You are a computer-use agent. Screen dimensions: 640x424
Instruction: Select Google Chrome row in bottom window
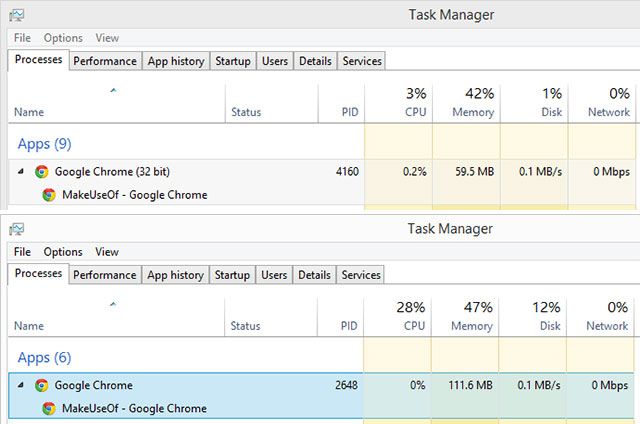point(321,385)
